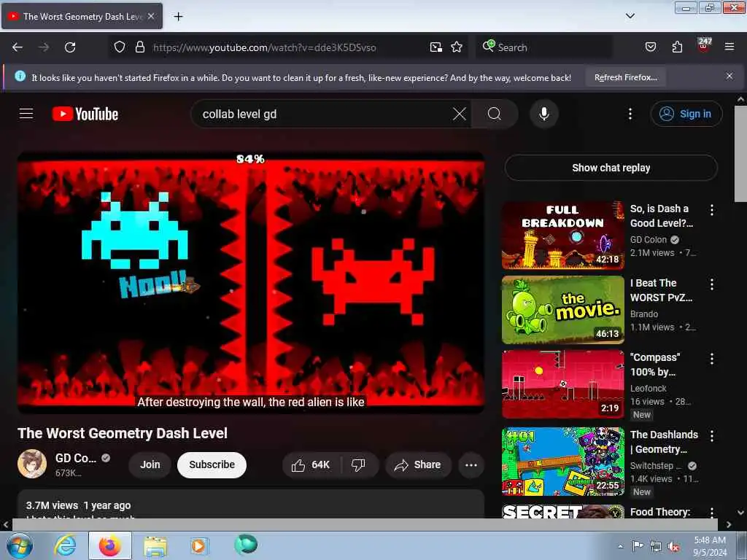Select The Worst Geometry Dash Level tab

[x=82, y=16]
